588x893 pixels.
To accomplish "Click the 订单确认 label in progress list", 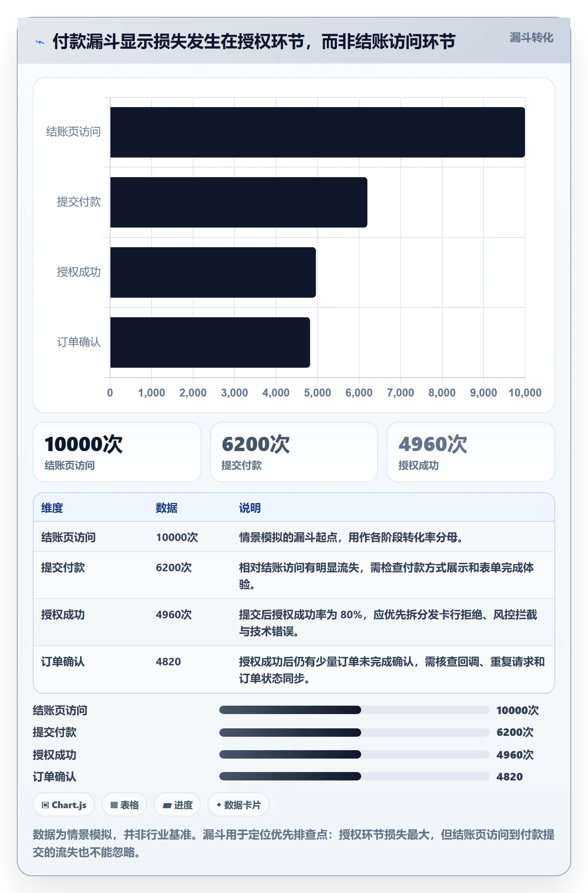I will (x=55, y=777).
